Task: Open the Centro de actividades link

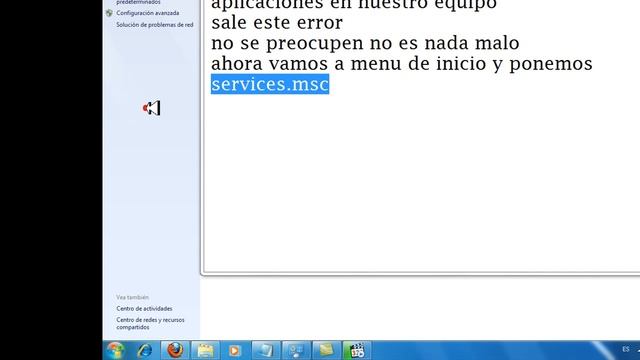Action: coord(144,309)
